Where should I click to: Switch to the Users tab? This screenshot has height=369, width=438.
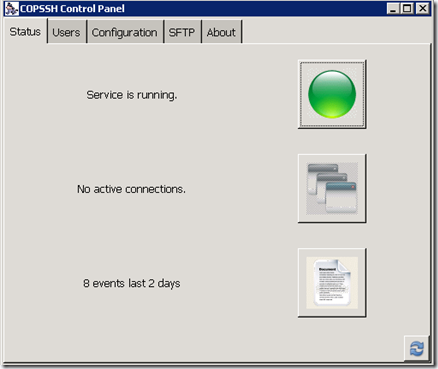[x=66, y=32]
